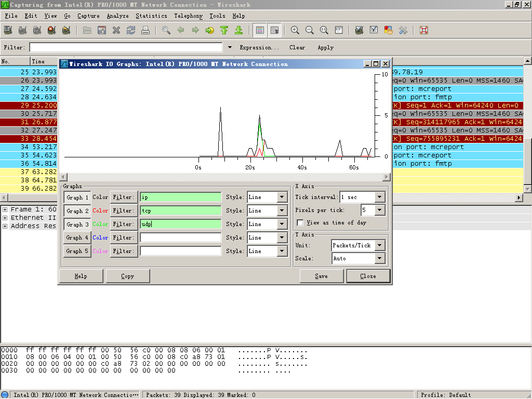
Task: Start a new live capture icon
Action: pyautogui.click(x=37, y=30)
